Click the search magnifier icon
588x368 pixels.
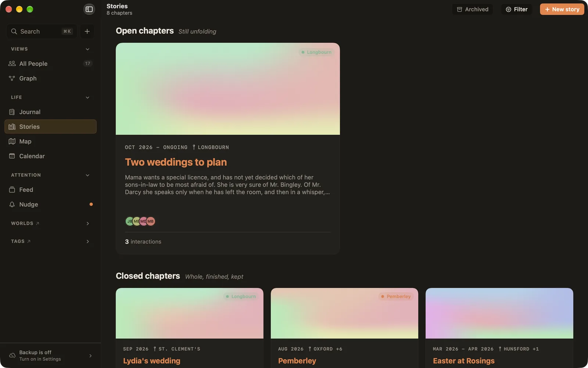tap(14, 31)
